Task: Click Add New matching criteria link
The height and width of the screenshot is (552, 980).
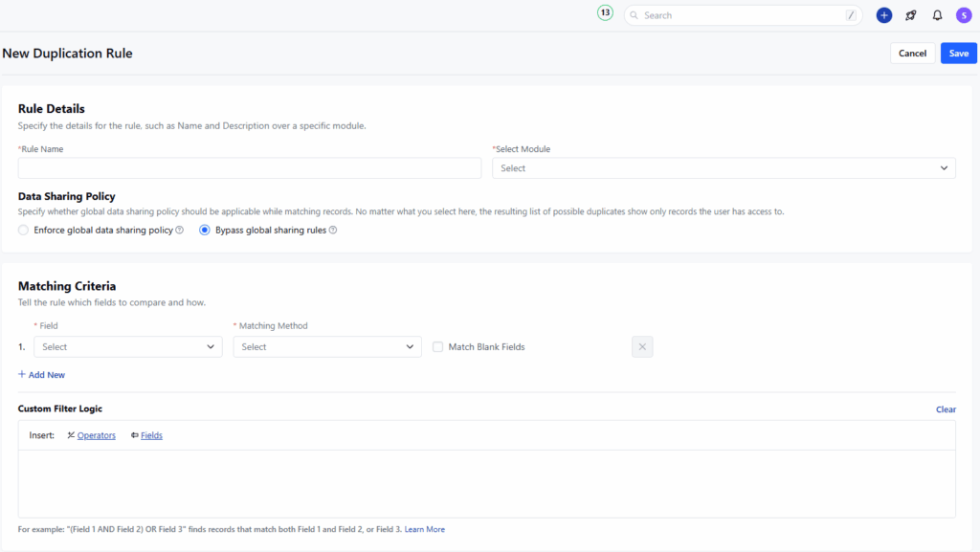Action: (42, 375)
